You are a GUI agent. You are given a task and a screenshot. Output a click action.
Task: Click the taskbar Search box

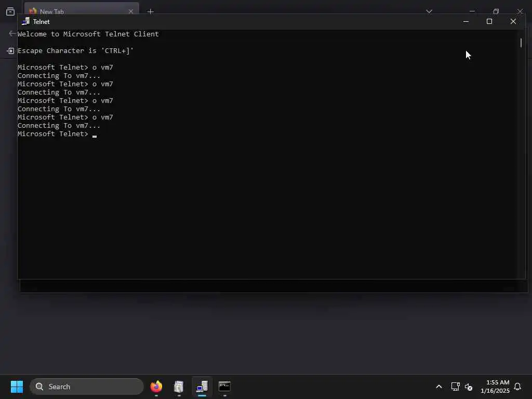[x=87, y=387]
